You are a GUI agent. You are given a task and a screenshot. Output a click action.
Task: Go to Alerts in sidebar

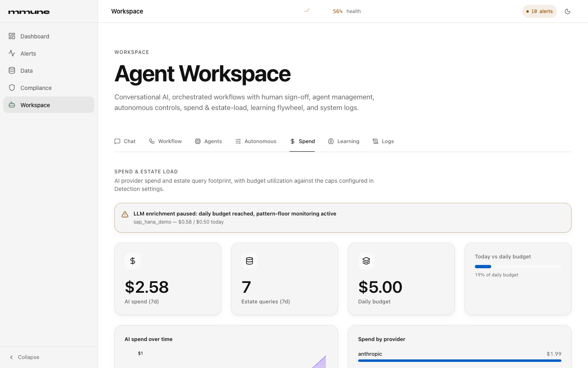coord(49,53)
